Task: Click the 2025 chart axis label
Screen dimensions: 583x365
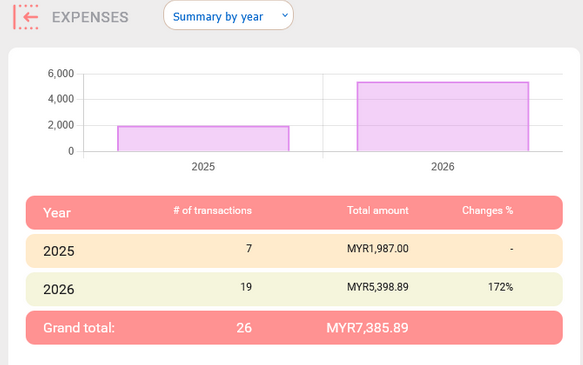Action: click(x=203, y=167)
